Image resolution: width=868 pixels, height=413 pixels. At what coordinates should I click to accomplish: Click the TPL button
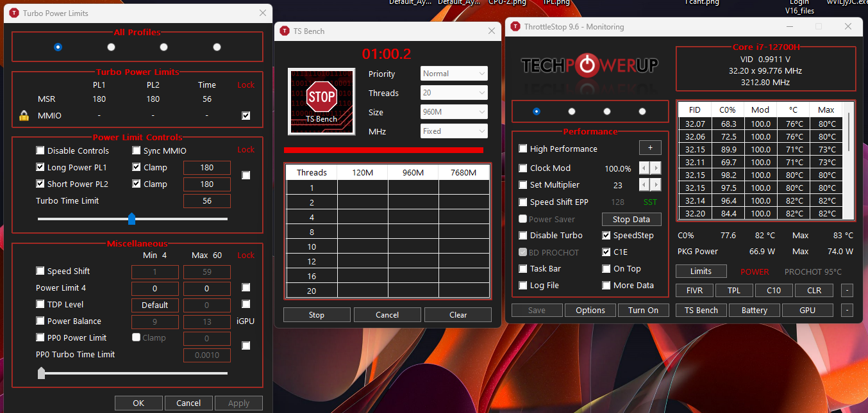tap(734, 291)
